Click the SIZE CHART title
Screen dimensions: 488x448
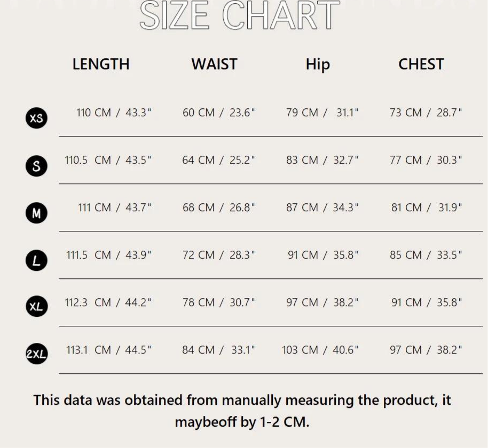click(x=240, y=15)
